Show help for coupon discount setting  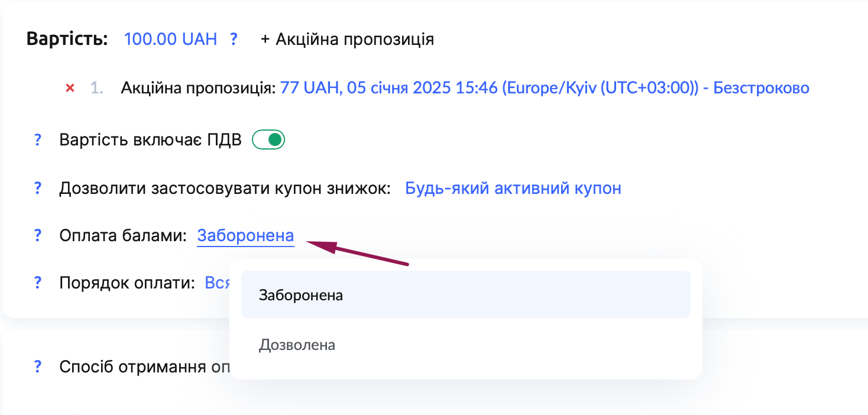click(38, 189)
